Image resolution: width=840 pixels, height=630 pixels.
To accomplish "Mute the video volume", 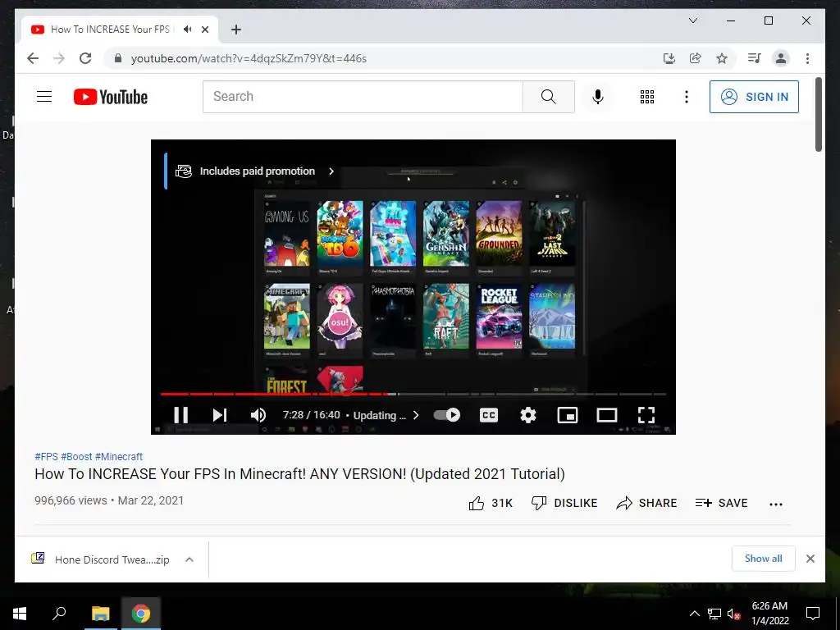I will [x=258, y=415].
